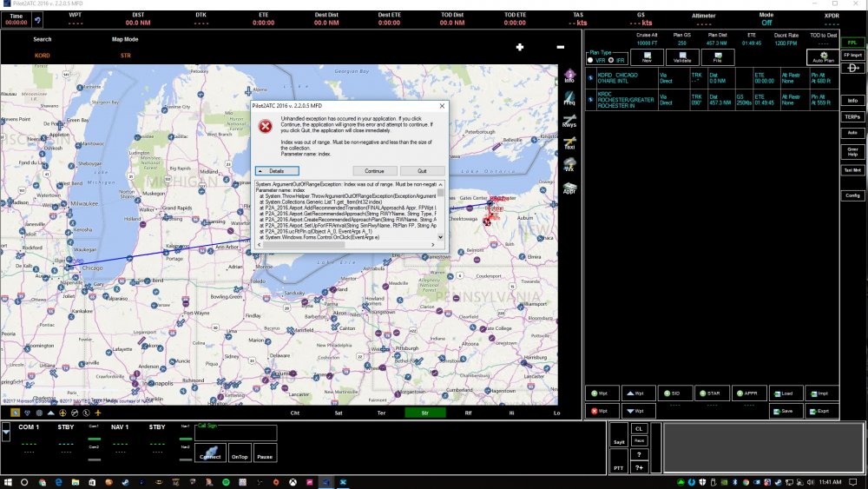This screenshot has width=868, height=489.
Task: Add a STAR procedure
Action: (x=712, y=393)
